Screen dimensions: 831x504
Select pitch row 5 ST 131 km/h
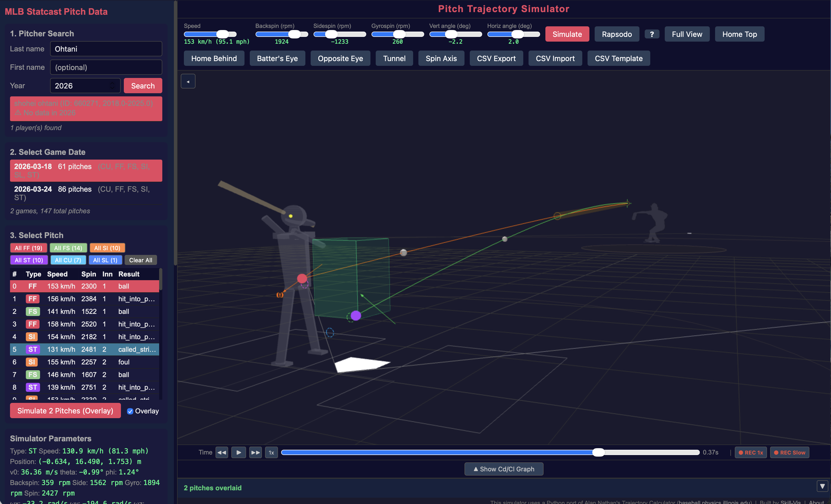(84, 349)
